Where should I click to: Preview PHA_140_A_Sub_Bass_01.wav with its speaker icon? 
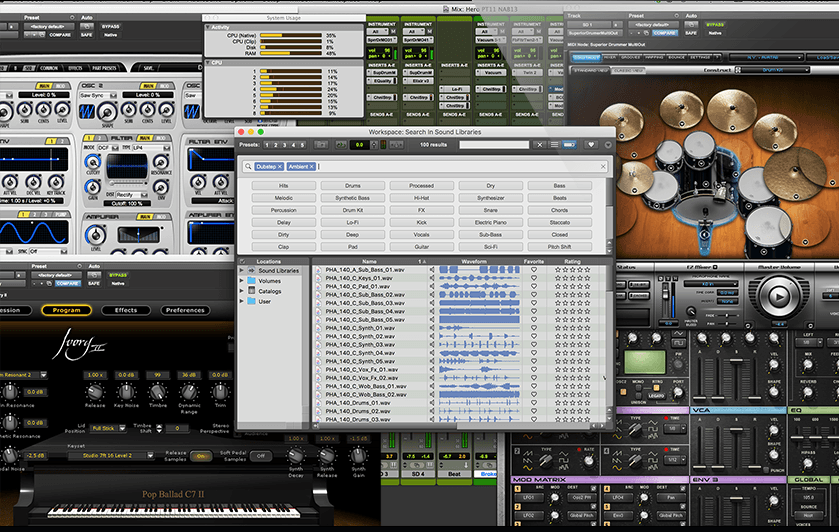pyautogui.click(x=432, y=270)
